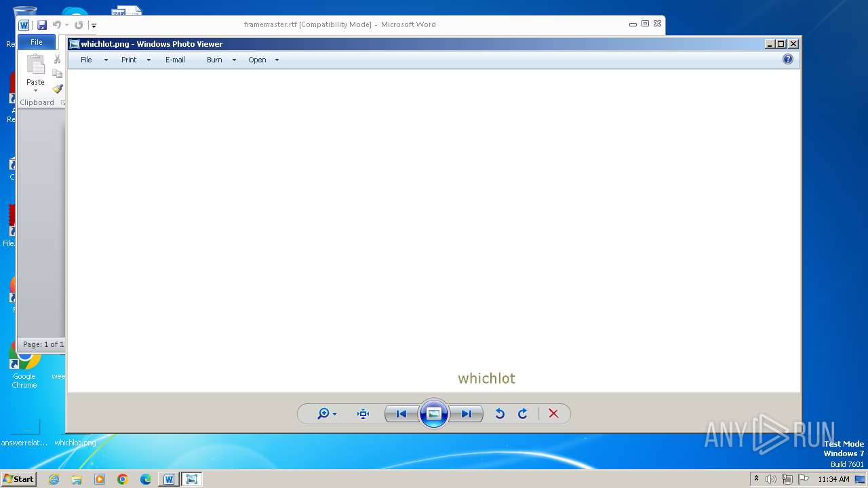Screen dimensions: 868x488
Task: Click the Copy icon in Word's Clipboard group
Action: (58, 74)
